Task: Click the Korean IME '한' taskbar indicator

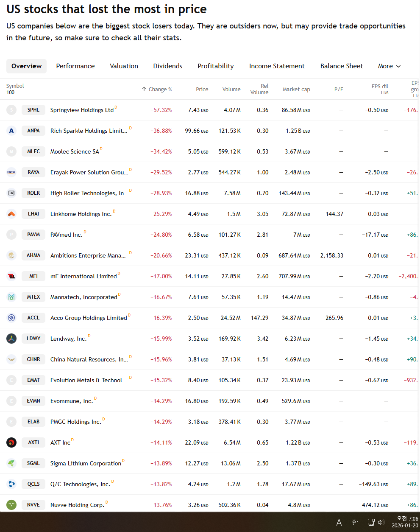Action: click(x=355, y=522)
